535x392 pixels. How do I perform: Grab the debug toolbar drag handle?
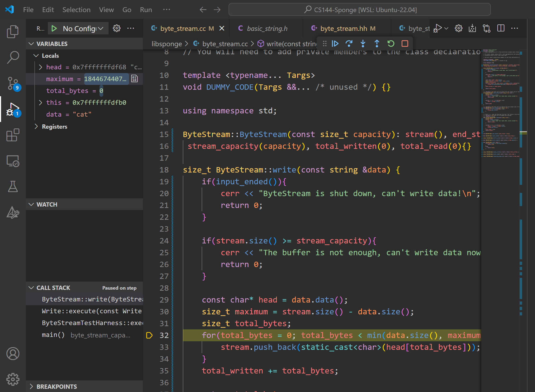pos(324,44)
